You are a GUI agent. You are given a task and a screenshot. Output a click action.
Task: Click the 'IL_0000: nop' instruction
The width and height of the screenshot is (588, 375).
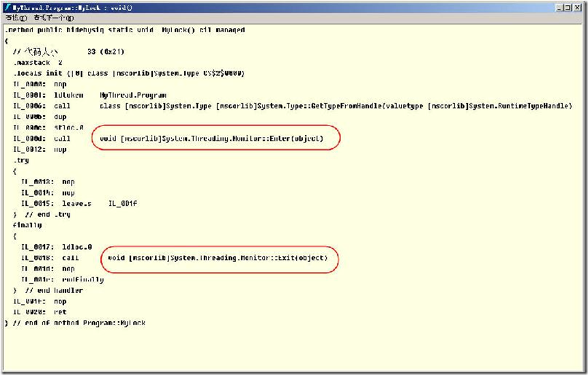[x=40, y=84]
